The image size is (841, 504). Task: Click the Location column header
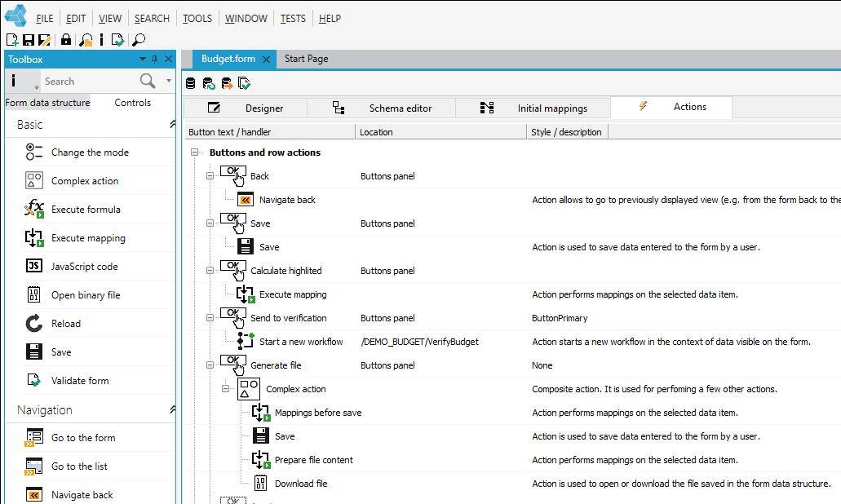click(440, 132)
